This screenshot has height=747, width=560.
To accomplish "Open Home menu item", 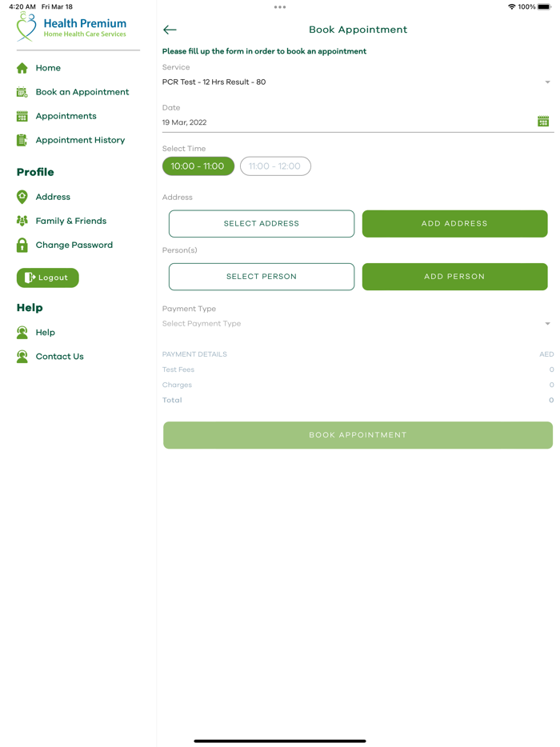I will pos(48,68).
